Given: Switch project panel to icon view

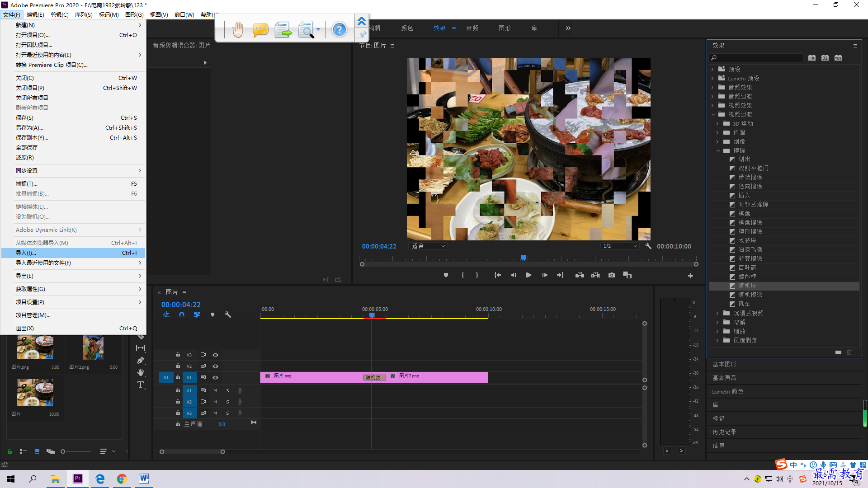Looking at the screenshot, I should (x=37, y=451).
